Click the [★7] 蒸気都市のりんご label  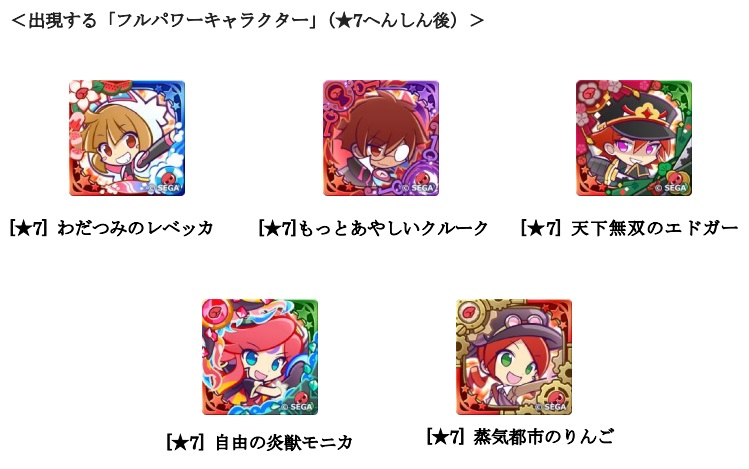pos(520,437)
